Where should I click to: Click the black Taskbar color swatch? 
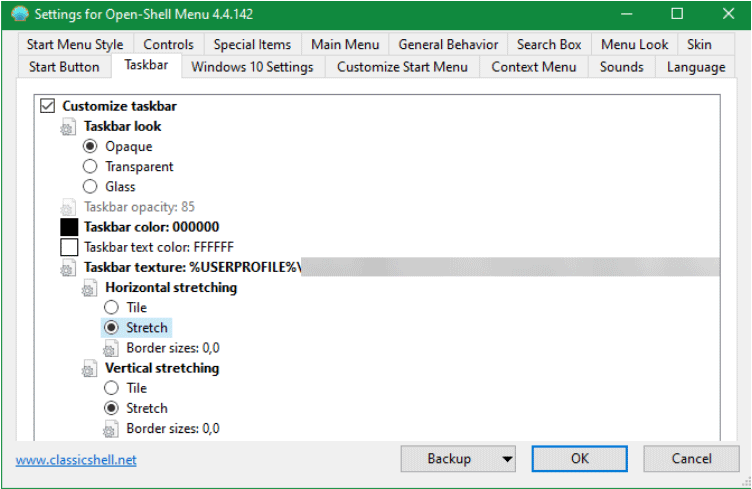point(69,227)
